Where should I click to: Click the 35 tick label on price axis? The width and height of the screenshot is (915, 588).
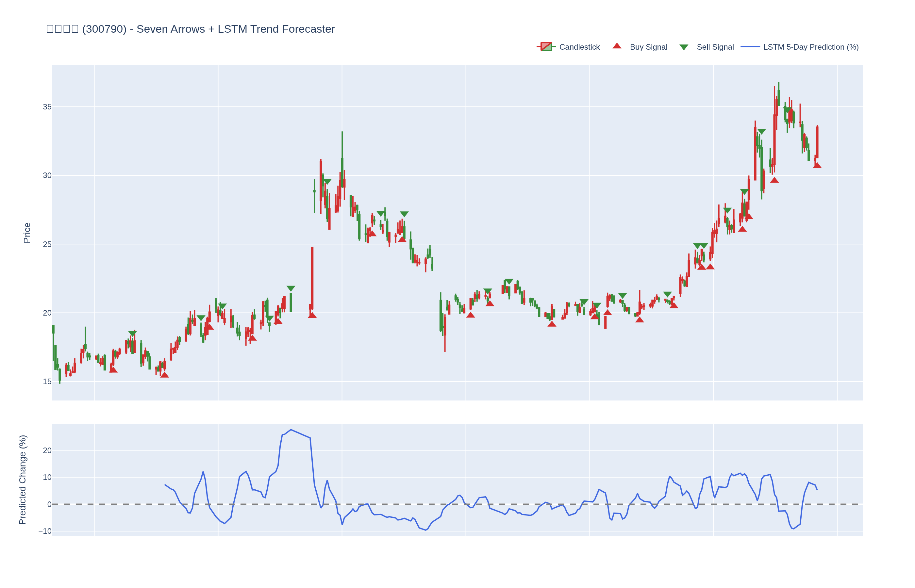pyautogui.click(x=47, y=107)
